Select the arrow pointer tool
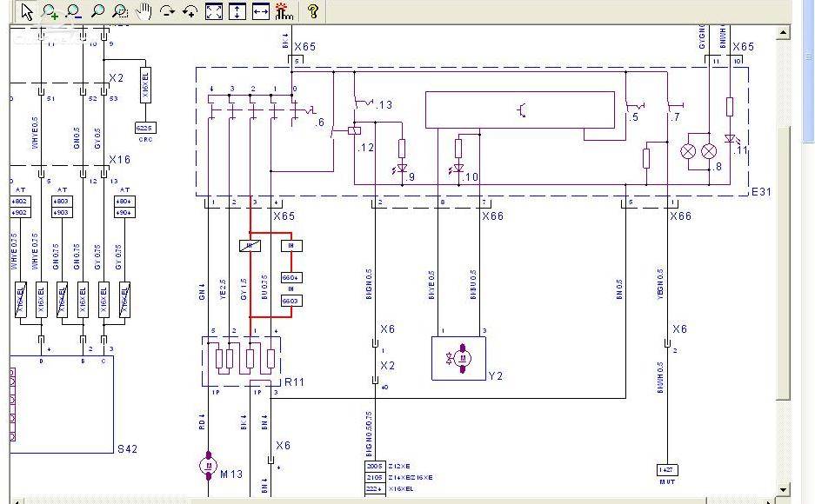Viewport: 815px width, 504px height. tap(26, 11)
